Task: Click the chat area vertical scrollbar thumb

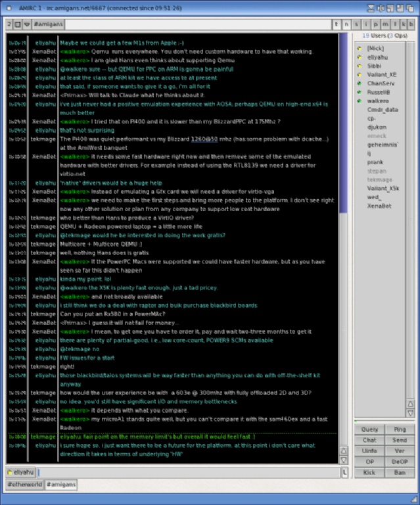Action: coord(343,123)
